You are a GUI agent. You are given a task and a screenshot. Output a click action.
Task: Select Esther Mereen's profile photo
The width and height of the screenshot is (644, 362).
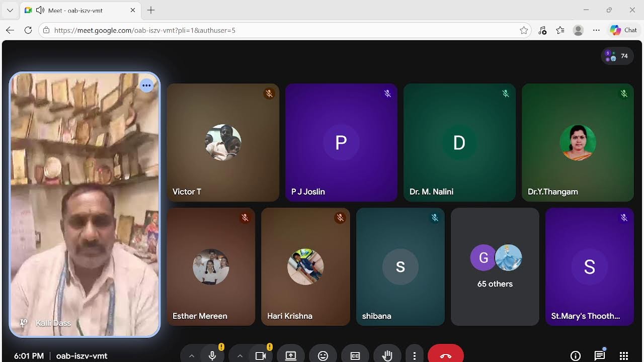coord(211,266)
